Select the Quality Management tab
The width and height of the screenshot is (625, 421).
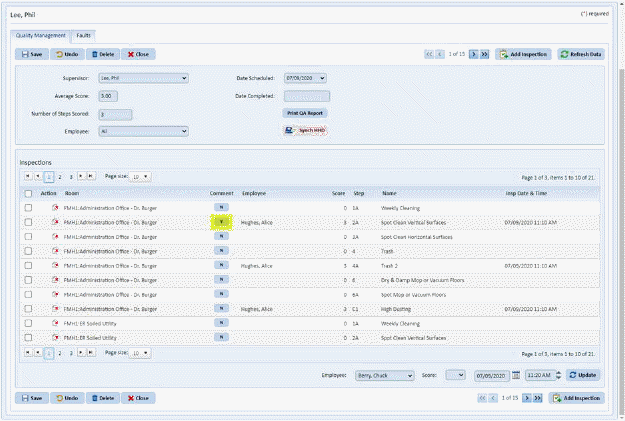pos(40,35)
